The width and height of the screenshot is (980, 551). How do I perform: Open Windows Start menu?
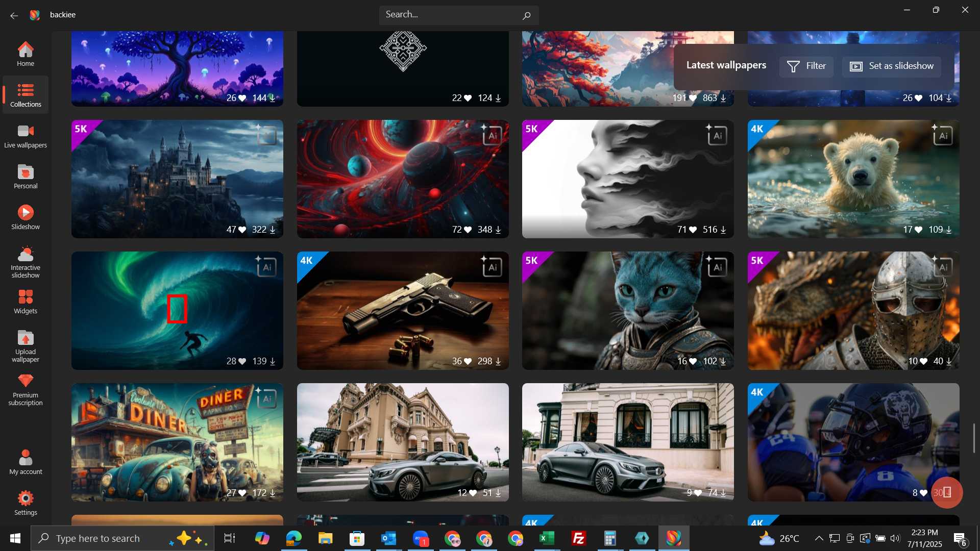(x=15, y=538)
